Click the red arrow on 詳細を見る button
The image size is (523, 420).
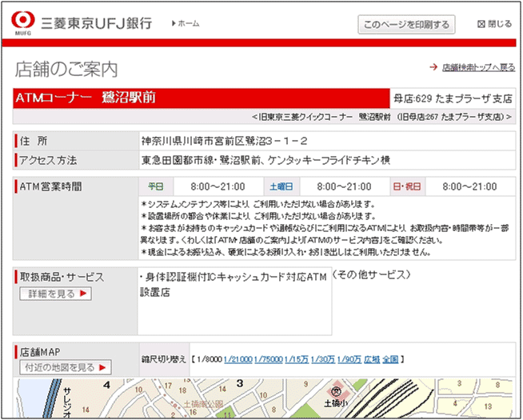click(x=82, y=294)
